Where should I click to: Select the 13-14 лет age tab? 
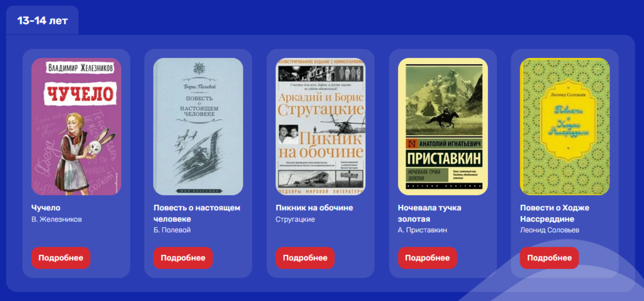[42, 21]
